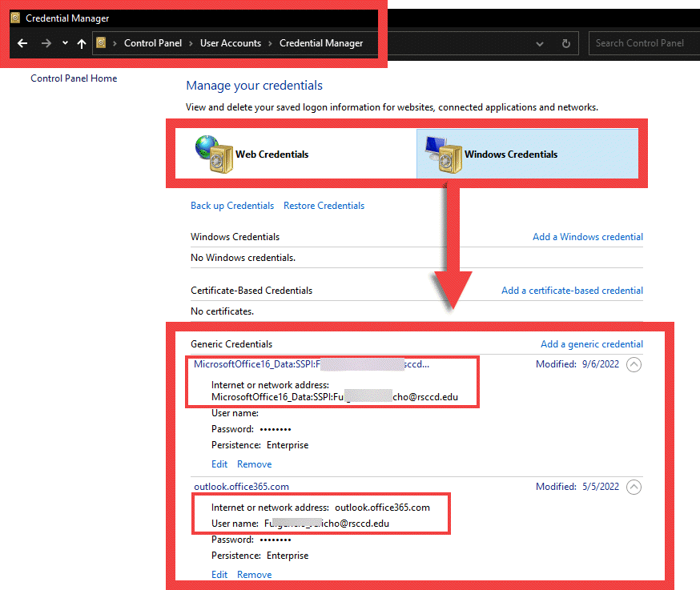Select Control Panel breadcrumb
Viewport: 700px width, 590px height.
(x=153, y=43)
